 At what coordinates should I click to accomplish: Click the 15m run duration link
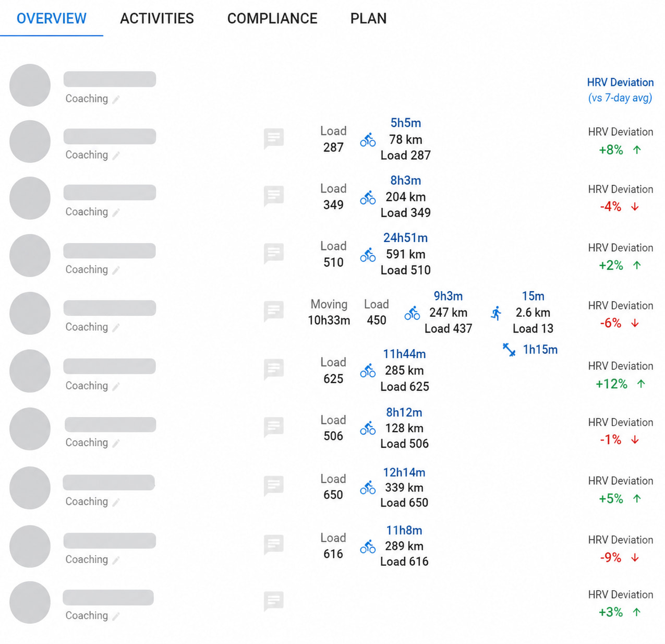[x=533, y=296]
